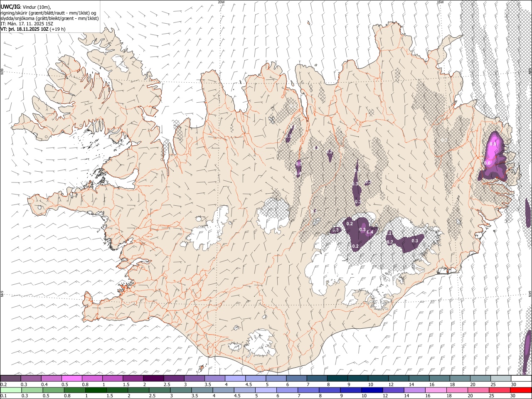Viewport: 532px width, 399px height.
Task: Select the 0.3 swatch in purple snow legend
Action: (x=31, y=378)
